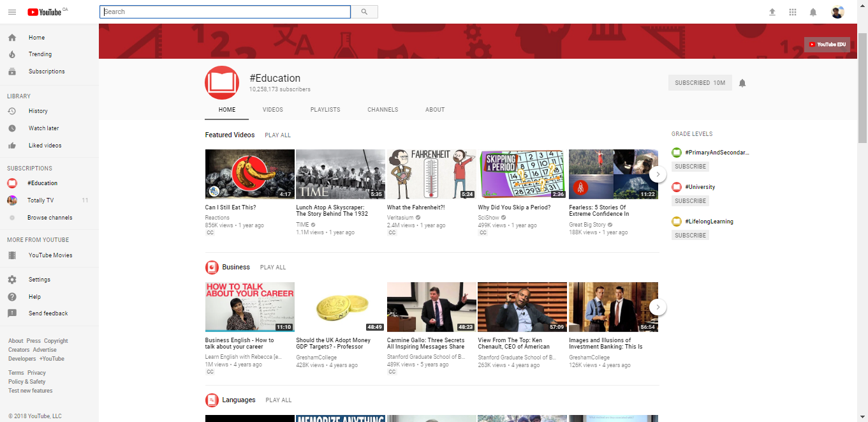Image resolution: width=868 pixels, height=422 pixels.
Task: Open the GreshamCollege channel link under Images and Illusions
Action: (x=589, y=358)
